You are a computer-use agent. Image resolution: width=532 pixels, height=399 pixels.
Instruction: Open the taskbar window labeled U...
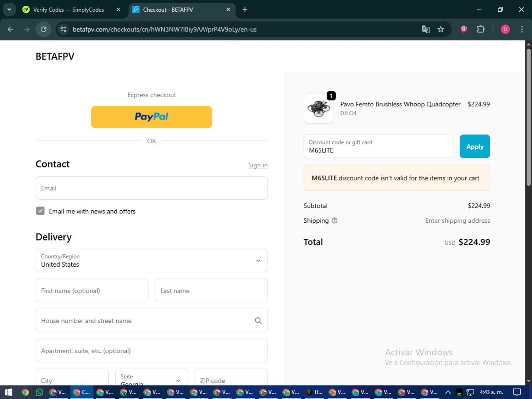(314, 392)
